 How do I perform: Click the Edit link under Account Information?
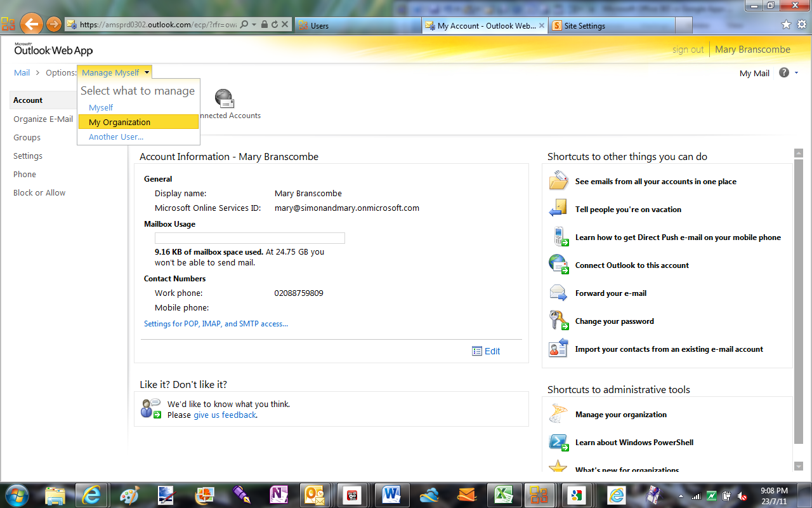(x=492, y=351)
